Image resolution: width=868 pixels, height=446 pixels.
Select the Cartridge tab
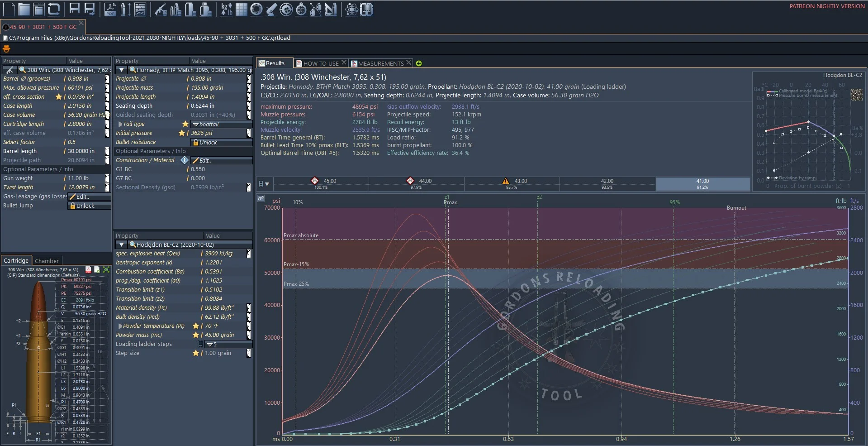pyautogui.click(x=16, y=260)
